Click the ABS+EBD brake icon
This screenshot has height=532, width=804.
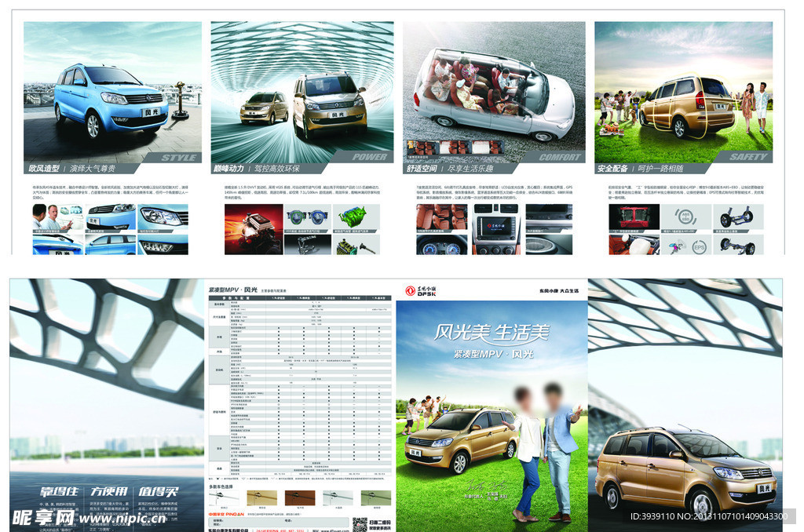pyautogui.click(x=685, y=217)
